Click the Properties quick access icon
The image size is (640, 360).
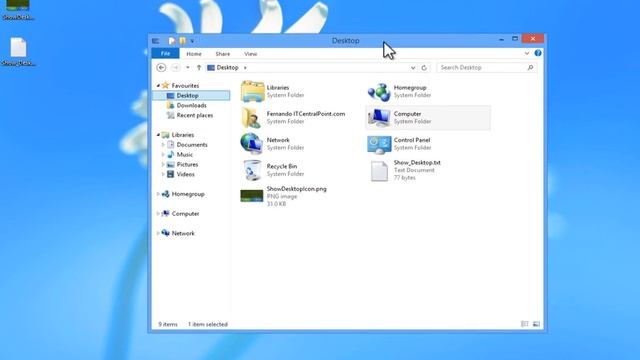coord(172,40)
